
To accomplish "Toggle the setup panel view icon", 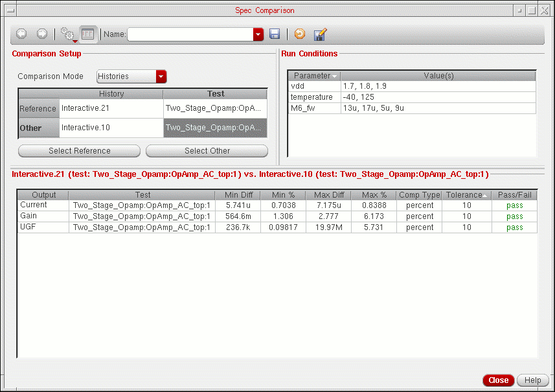I will 88,34.
